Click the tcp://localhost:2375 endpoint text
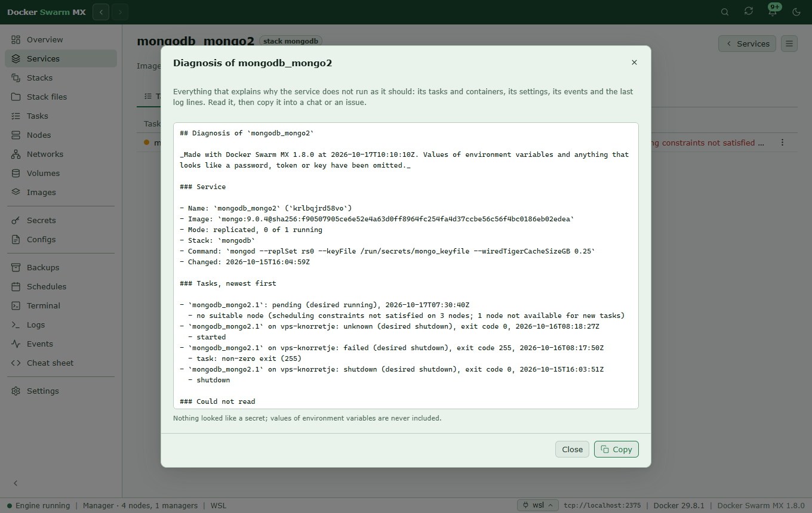The image size is (812, 513). pyautogui.click(x=602, y=505)
